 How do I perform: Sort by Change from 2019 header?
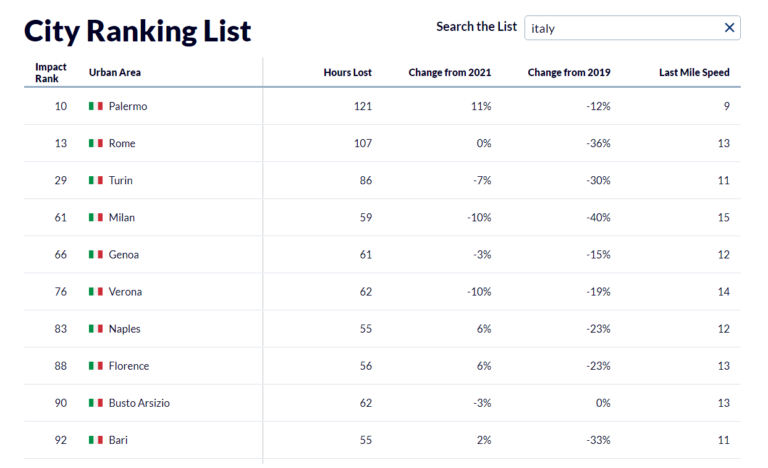coord(568,73)
